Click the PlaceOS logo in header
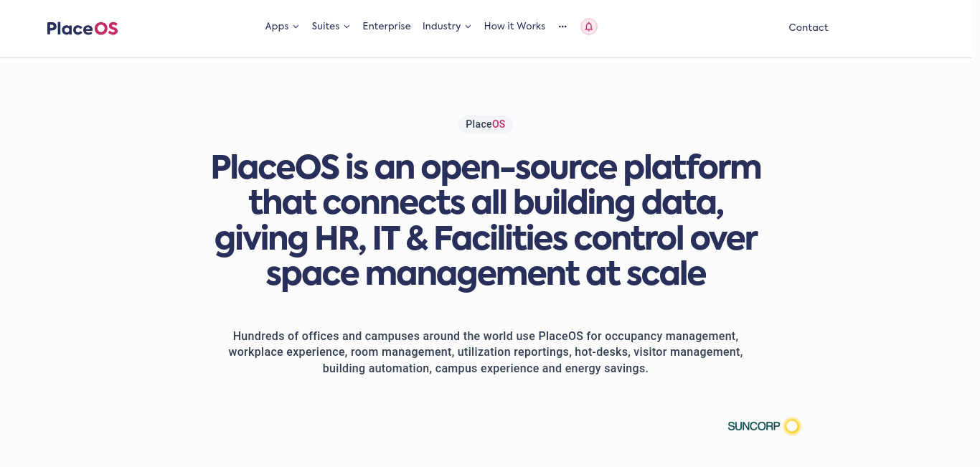 (83, 28)
